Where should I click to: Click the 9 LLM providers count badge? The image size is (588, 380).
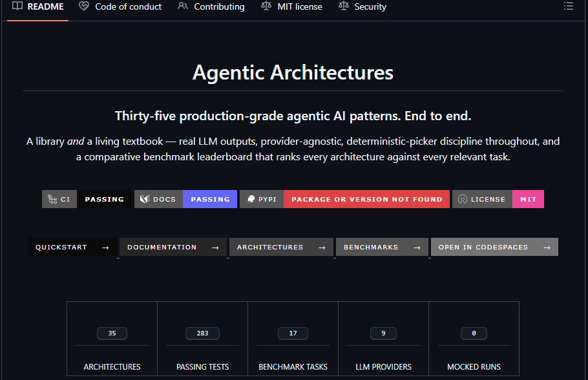[x=383, y=333]
